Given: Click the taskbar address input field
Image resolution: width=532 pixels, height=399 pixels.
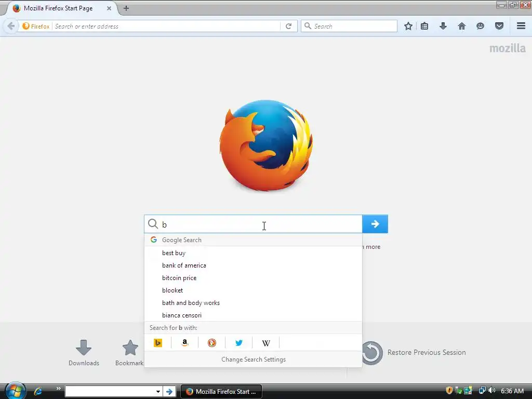Looking at the screenshot, I should pos(110,392).
